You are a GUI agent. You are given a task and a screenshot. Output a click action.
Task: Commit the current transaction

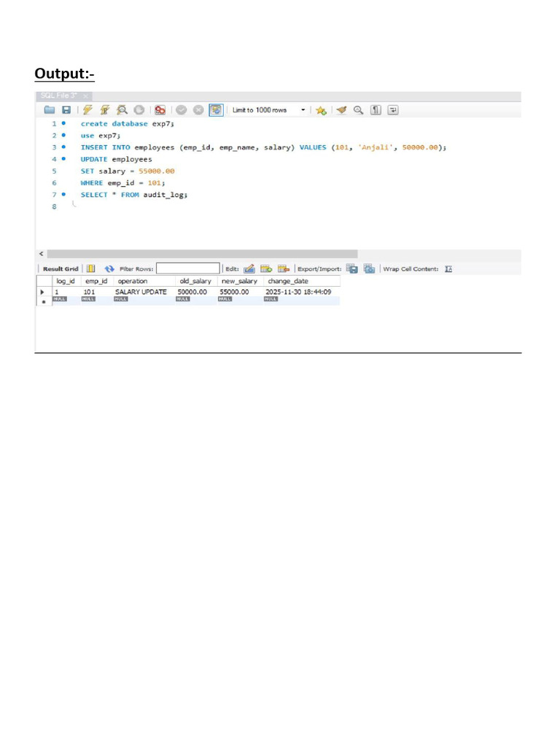coord(181,110)
